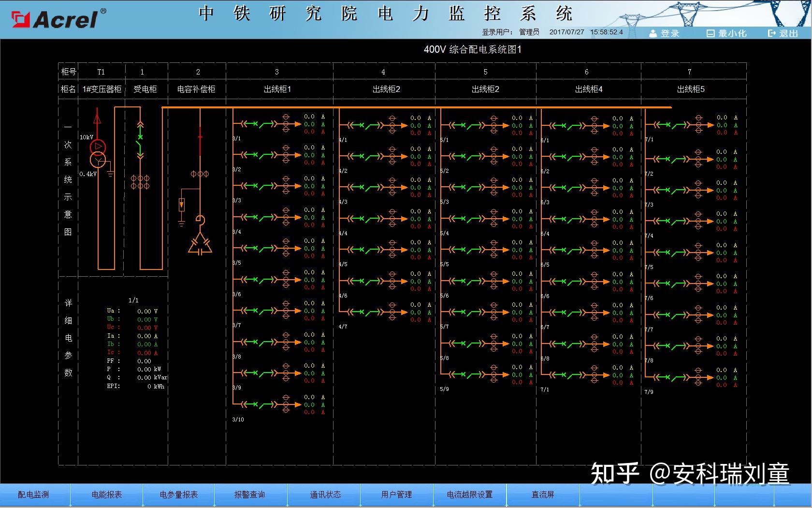Open 用户管理 user management
This screenshot has height=508, width=812.
click(x=397, y=494)
